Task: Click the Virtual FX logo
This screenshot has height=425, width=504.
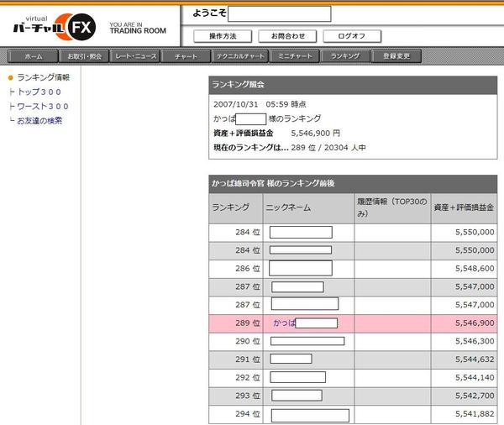Action: 55,27
